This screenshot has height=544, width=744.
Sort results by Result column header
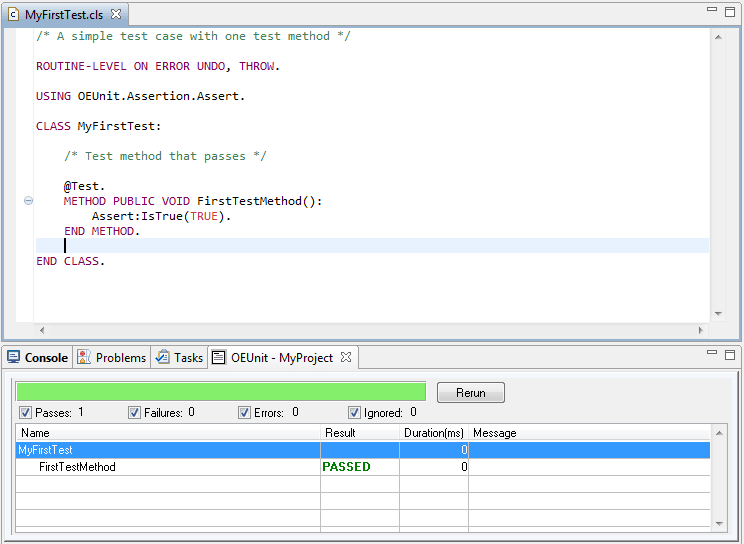(x=360, y=433)
